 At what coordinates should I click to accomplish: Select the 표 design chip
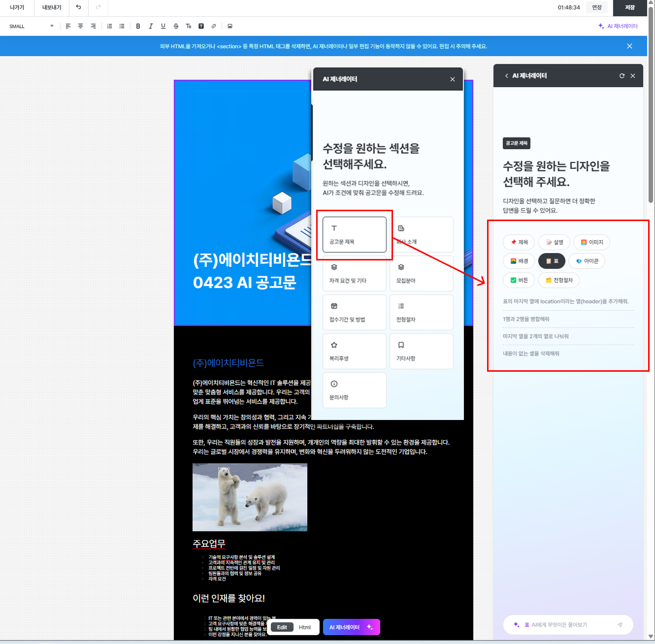pyautogui.click(x=552, y=261)
